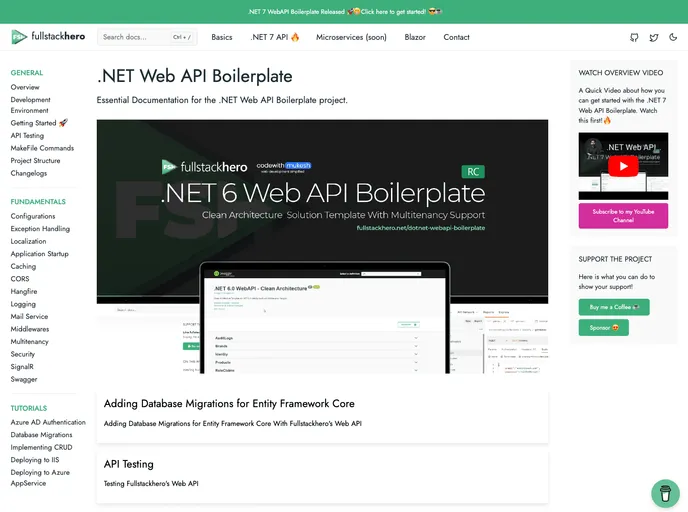The width and height of the screenshot is (688, 512).
Task: Click the fullstackhero logo
Action: click(48, 37)
